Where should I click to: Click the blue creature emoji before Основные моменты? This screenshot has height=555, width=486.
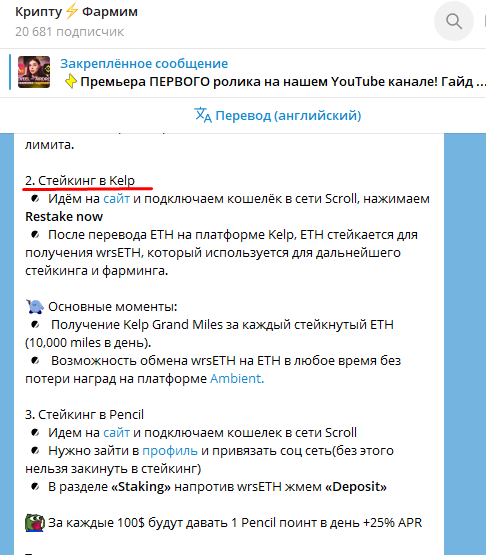tap(35, 307)
